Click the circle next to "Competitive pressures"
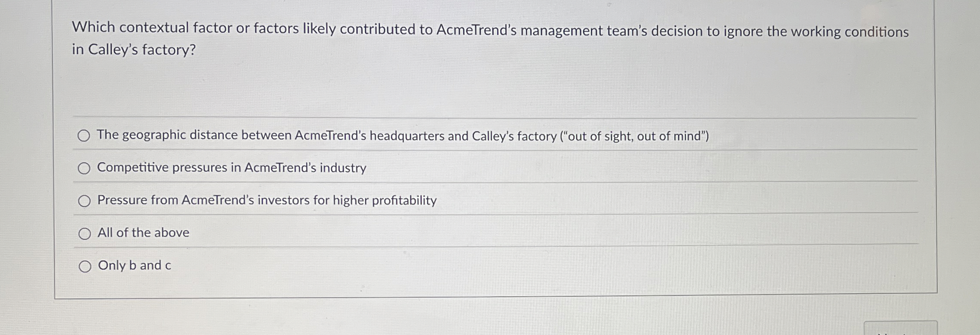 85,168
